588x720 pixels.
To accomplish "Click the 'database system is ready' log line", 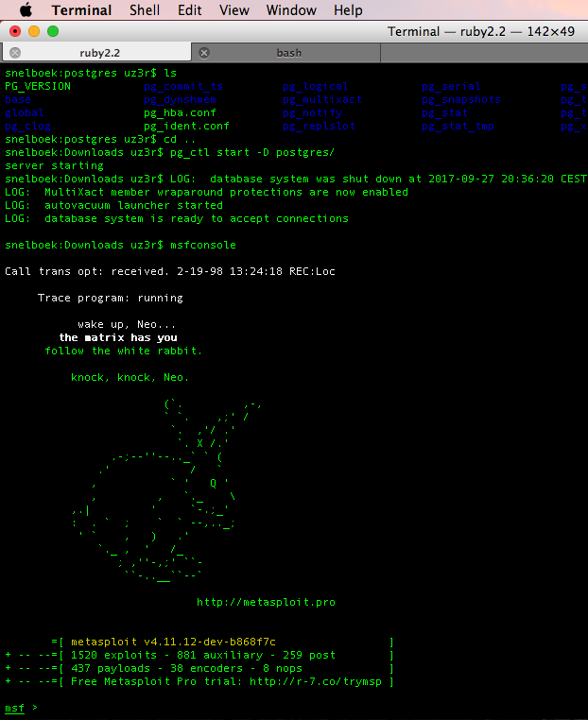I will click(177, 218).
